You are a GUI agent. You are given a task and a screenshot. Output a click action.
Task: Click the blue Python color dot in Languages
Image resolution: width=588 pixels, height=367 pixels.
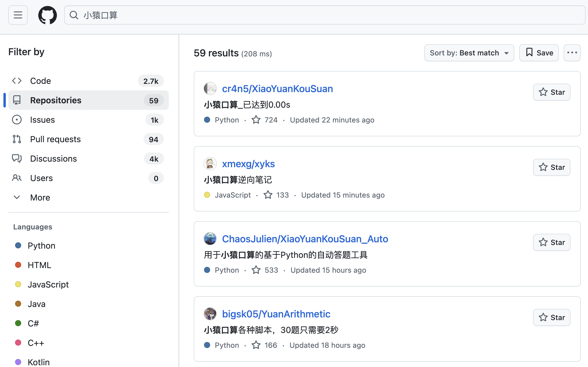18,245
